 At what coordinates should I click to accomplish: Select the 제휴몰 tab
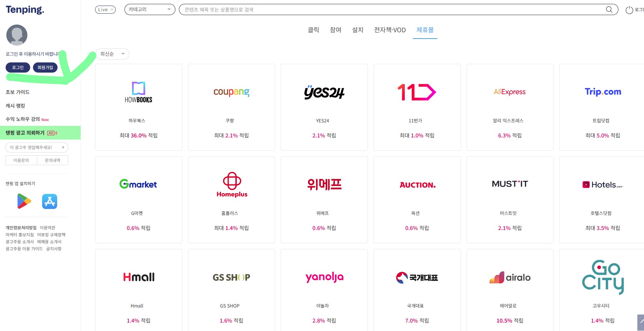425,30
